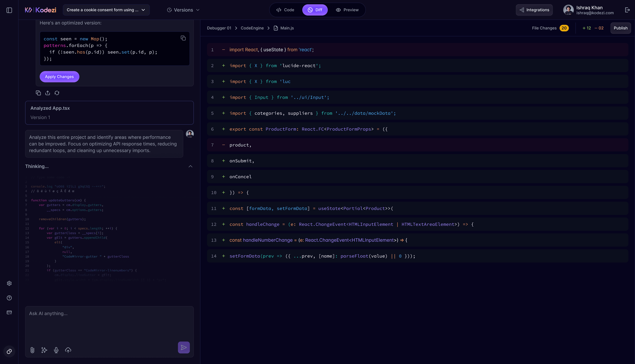Expand the project name dropdown
This screenshot has width=635, height=364.
(106, 10)
